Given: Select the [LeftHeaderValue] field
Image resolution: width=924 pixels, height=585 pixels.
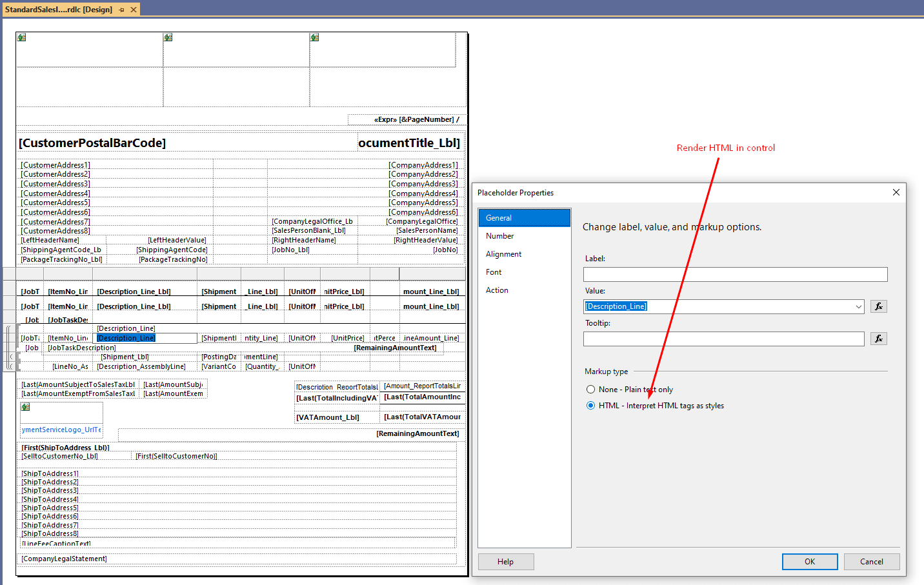Looking at the screenshot, I should 177,240.
